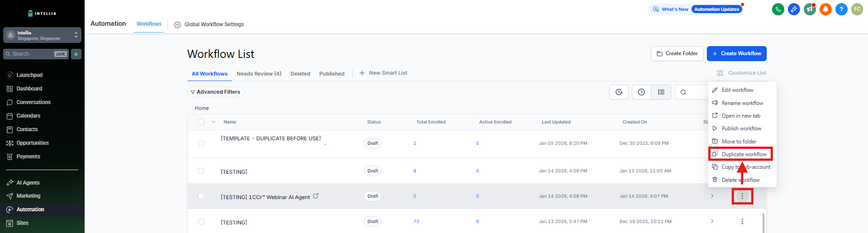Open the Intellia Singapore account switcher

click(x=42, y=35)
